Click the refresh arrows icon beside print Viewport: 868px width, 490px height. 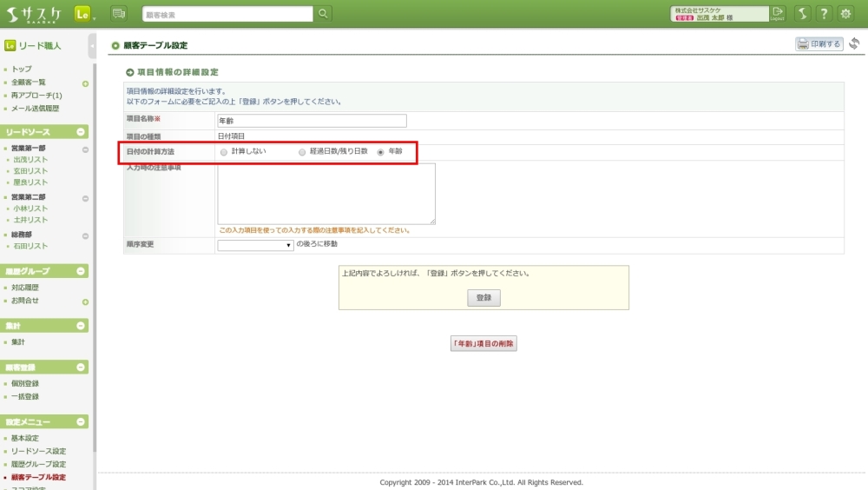[x=854, y=44]
